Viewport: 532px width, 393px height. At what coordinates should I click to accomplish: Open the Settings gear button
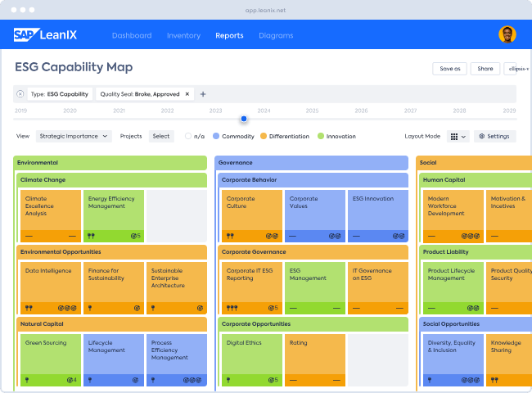(x=494, y=136)
